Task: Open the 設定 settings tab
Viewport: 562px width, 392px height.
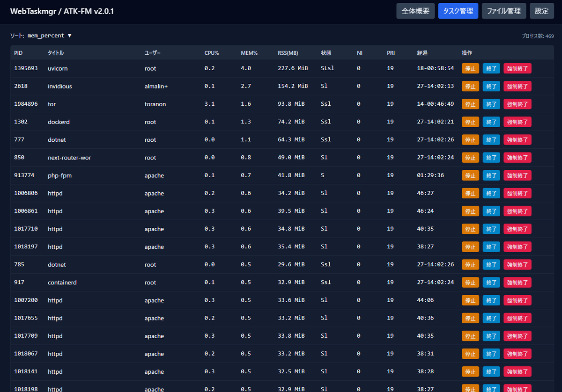Action: click(542, 11)
